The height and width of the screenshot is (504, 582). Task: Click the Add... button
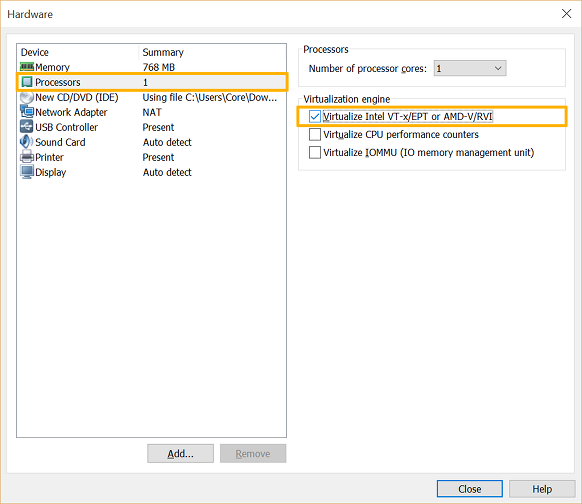tap(180, 454)
